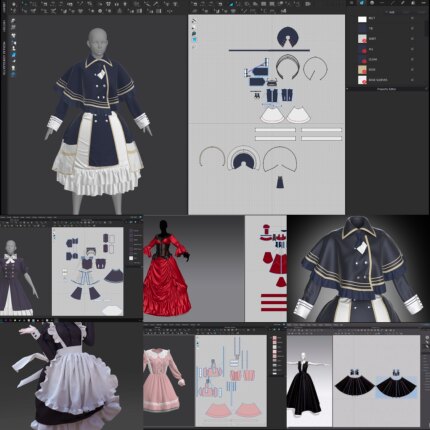Click the pencil-shaped icon in the Object Browser tab row
The width and height of the screenshot is (430, 430).
(x=403, y=3)
